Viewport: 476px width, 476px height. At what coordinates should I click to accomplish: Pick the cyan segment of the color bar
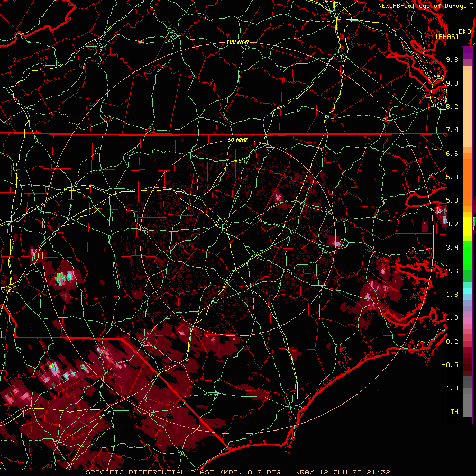coord(467,290)
